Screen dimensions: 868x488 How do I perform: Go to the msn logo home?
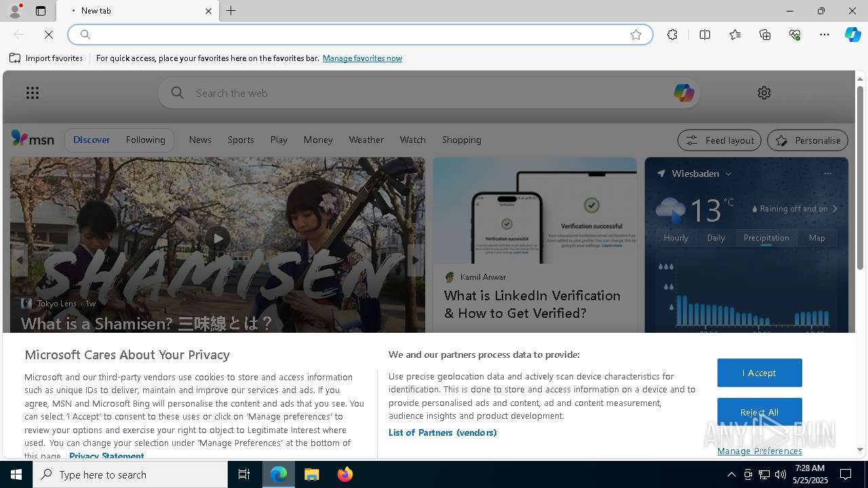tap(33, 139)
